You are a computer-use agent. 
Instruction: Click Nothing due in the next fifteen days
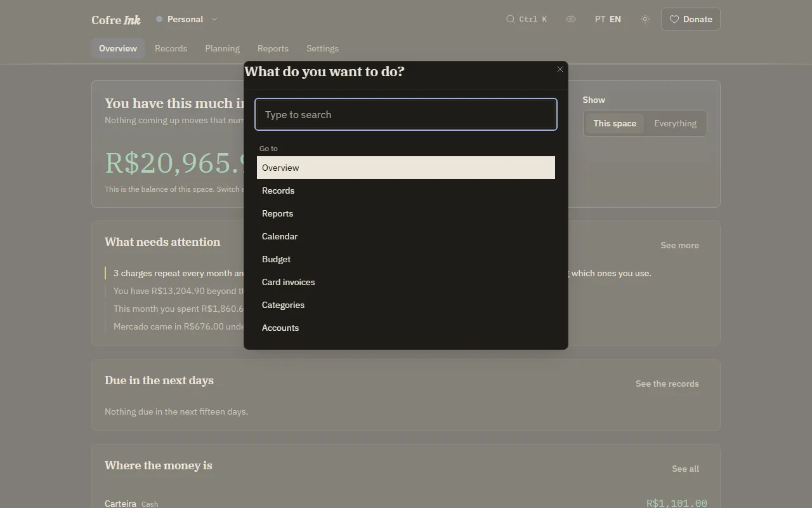176,411
